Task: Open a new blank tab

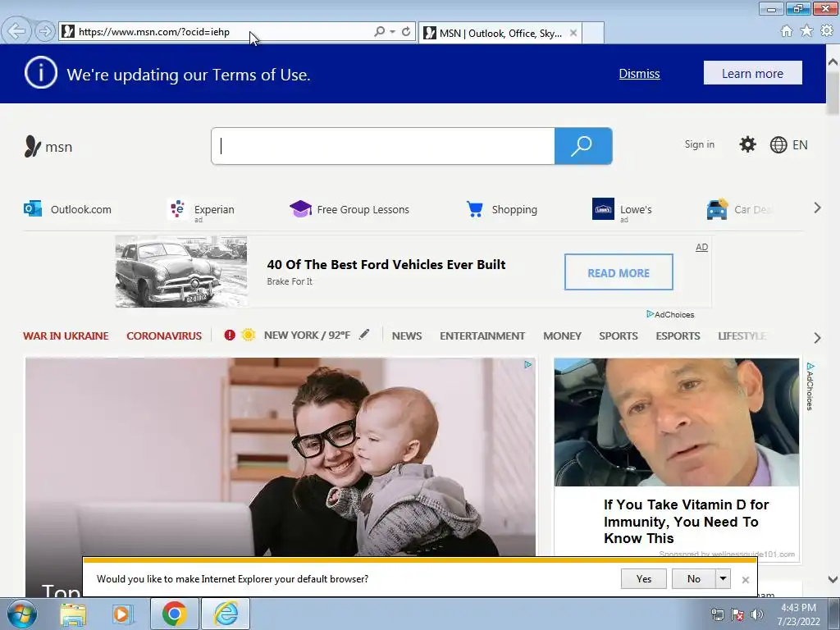Action: point(593,33)
